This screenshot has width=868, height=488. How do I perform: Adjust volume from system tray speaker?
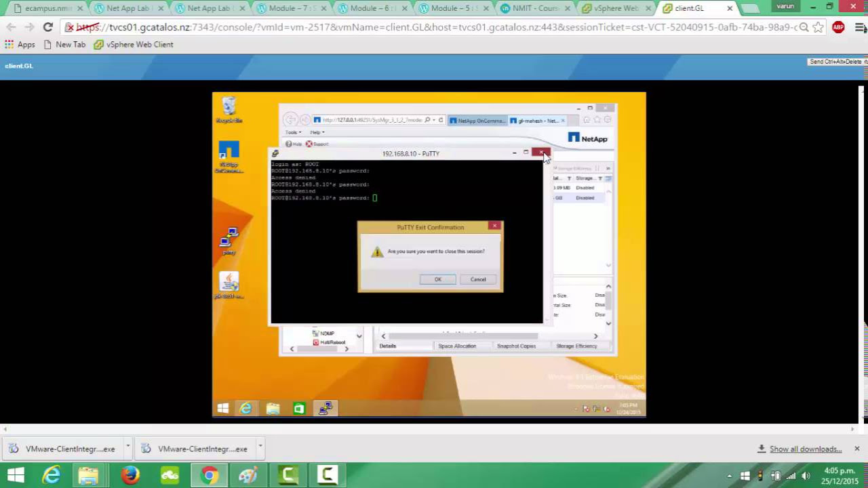point(806,476)
